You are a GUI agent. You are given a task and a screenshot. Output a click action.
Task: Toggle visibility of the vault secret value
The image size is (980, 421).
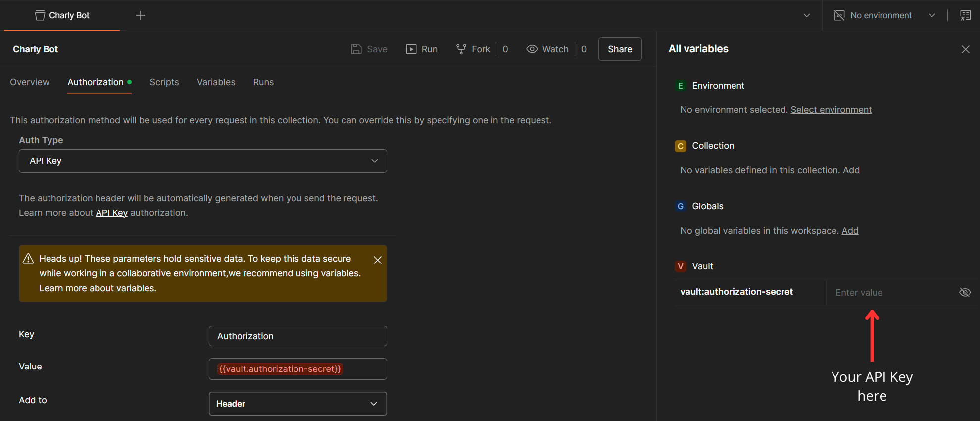965,293
